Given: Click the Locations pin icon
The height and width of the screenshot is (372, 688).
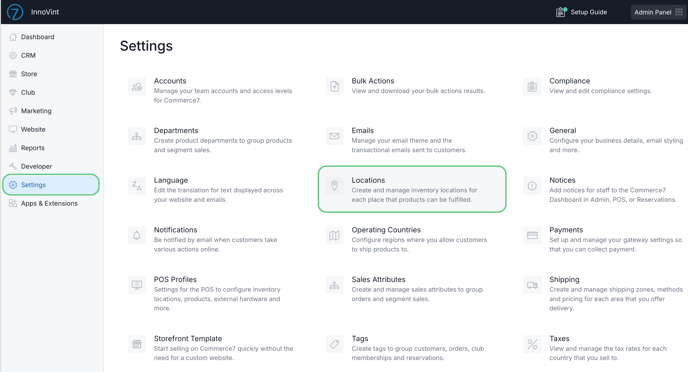Looking at the screenshot, I should [x=334, y=186].
